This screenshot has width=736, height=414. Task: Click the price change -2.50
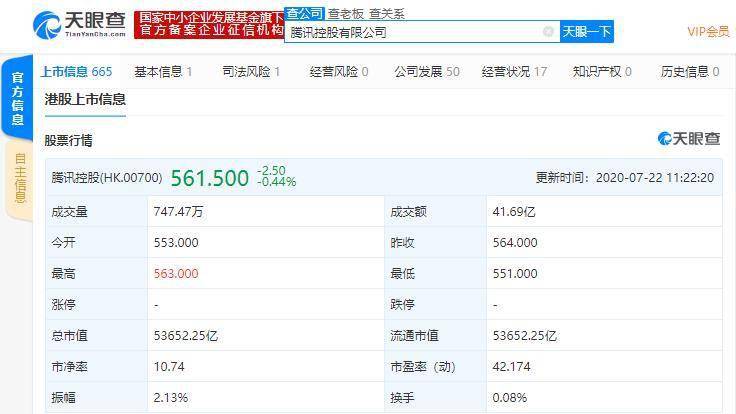(x=272, y=171)
